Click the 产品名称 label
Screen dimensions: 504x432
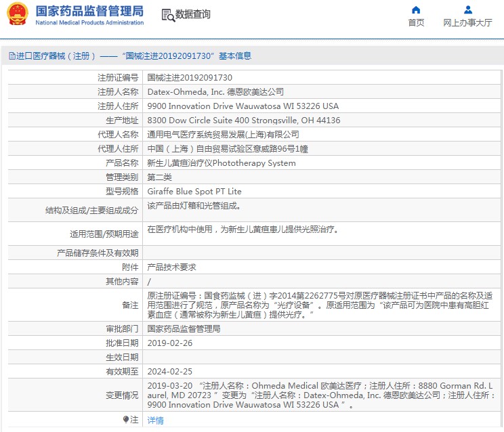[x=122, y=163]
